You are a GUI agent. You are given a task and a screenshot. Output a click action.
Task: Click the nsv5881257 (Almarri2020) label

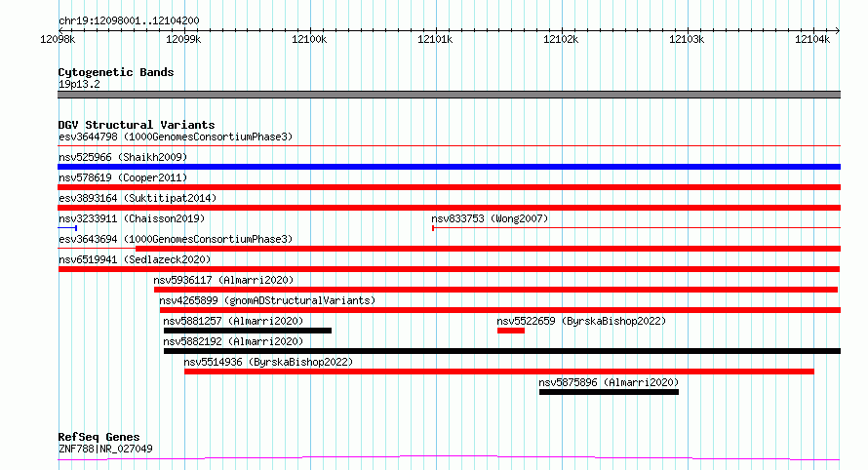point(233,321)
